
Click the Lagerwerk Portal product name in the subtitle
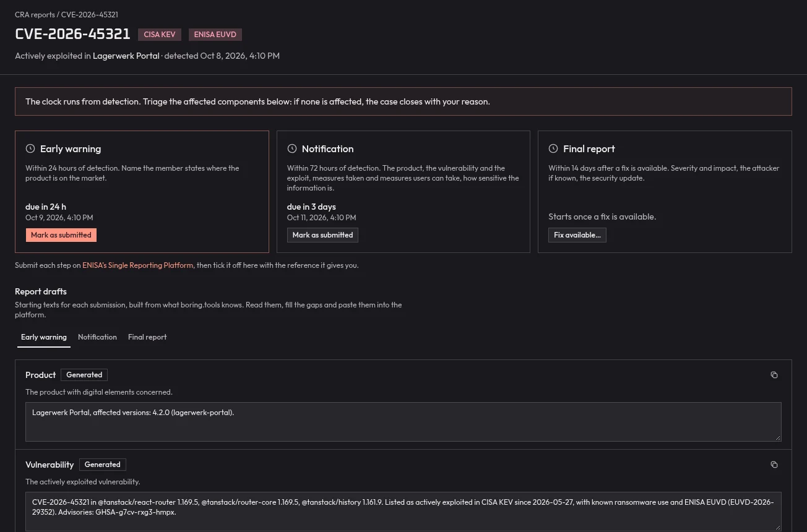pos(126,56)
